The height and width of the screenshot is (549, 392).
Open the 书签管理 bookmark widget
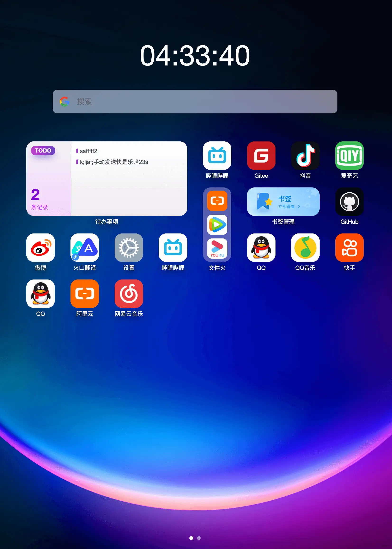tap(283, 202)
